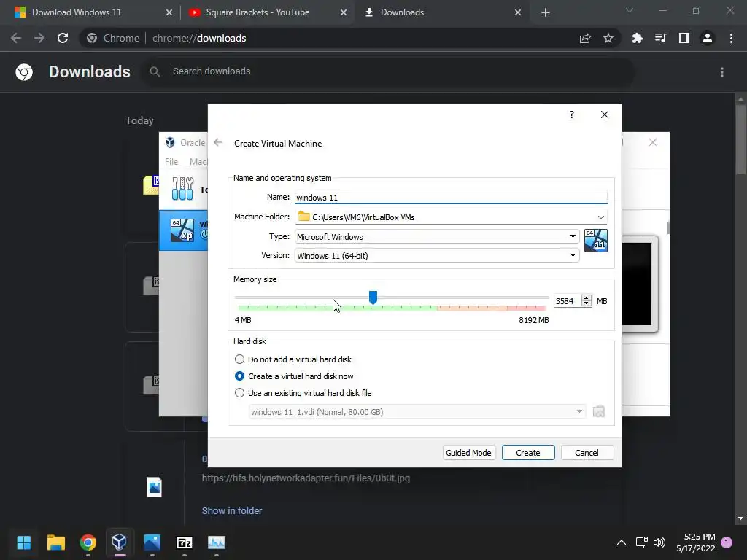Click the Windows 11 OS type icon
Screen dimensions: 747x560
coord(595,241)
